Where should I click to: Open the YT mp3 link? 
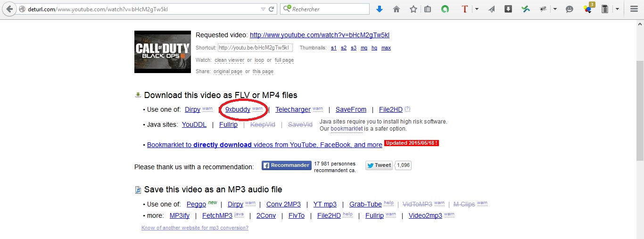(x=325, y=204)
